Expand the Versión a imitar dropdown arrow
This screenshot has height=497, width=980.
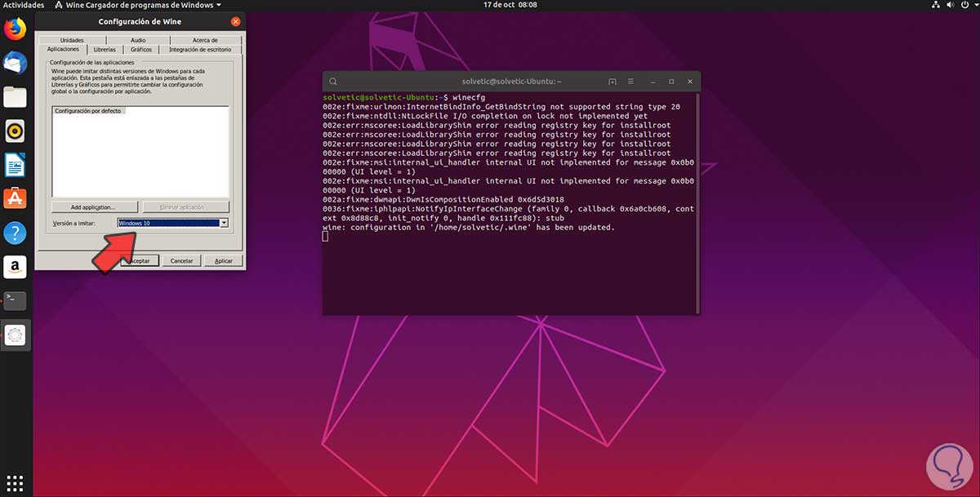click(224, 223)
